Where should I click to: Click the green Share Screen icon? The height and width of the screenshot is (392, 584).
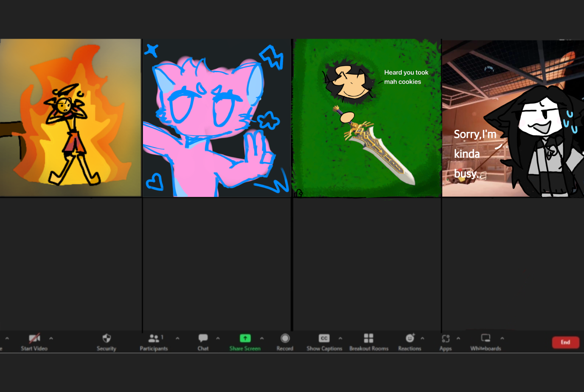pyautogui.click(x=245, y=339)
